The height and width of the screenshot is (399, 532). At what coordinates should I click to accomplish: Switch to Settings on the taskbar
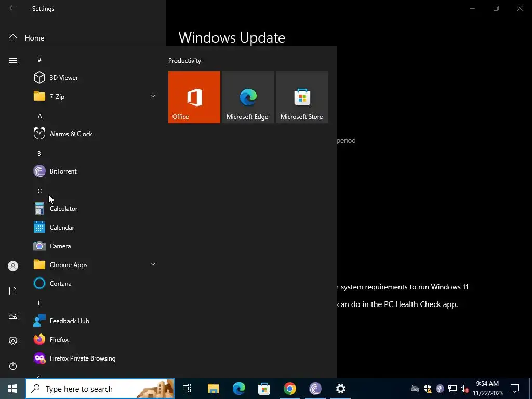coord(341,389)
